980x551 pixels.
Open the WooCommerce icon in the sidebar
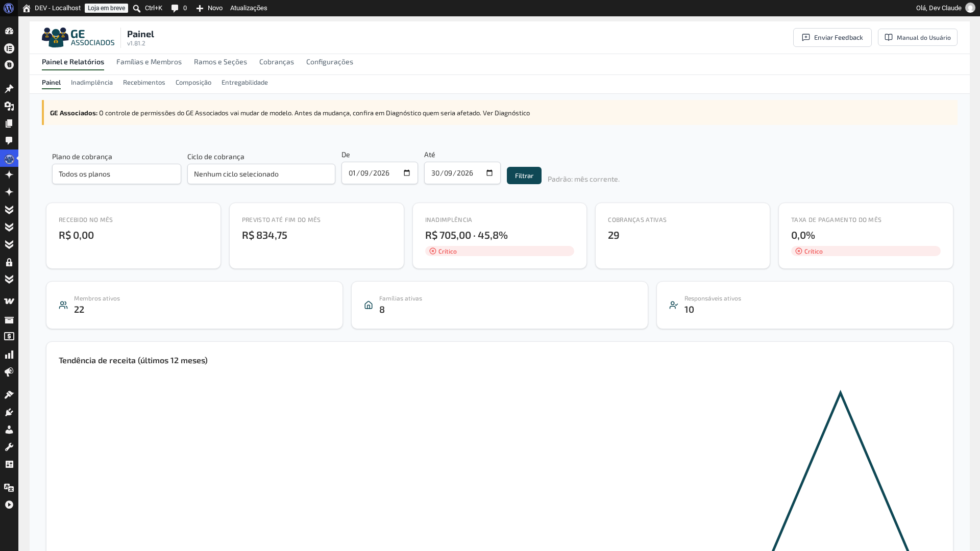9,301
